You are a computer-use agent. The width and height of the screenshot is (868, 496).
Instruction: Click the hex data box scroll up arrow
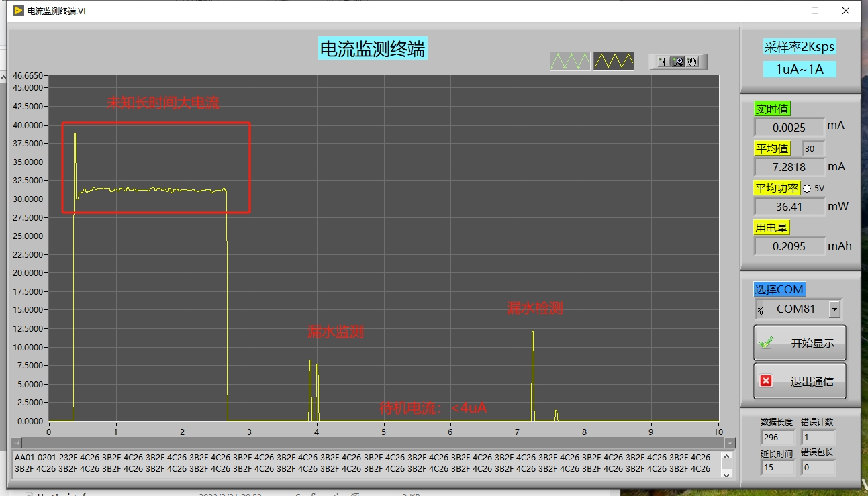click(726, 458)
